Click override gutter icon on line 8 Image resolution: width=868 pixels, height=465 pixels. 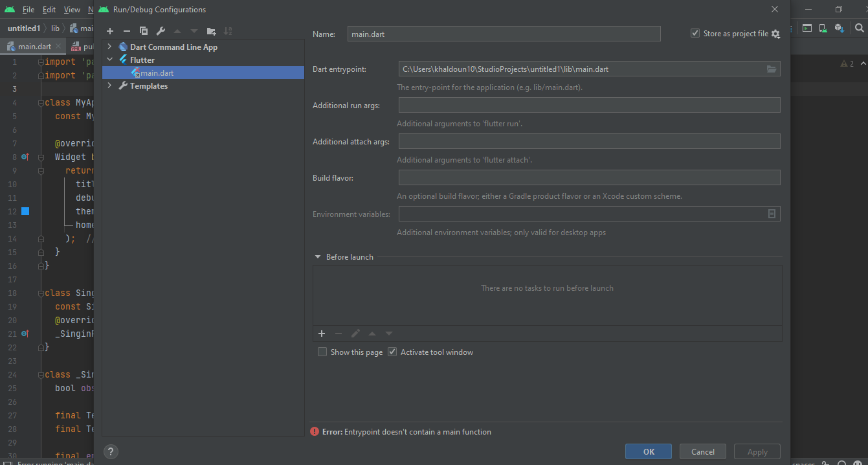pyautogui.click(x=25, y=157)
